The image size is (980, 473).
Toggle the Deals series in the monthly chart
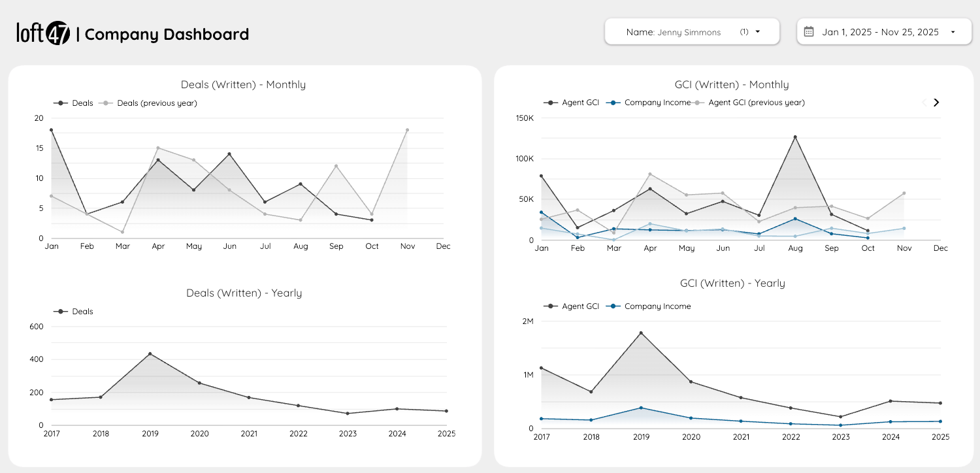tap(82, 103)
